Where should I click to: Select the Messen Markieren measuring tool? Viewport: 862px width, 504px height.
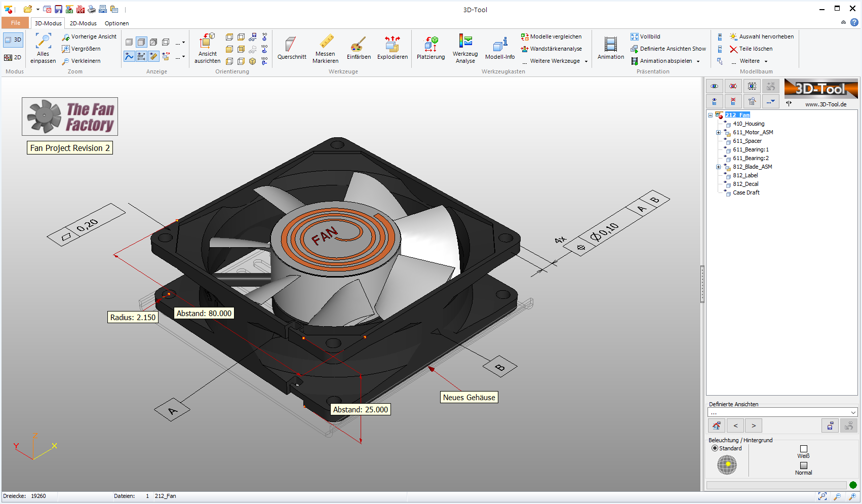pos(325,48)
